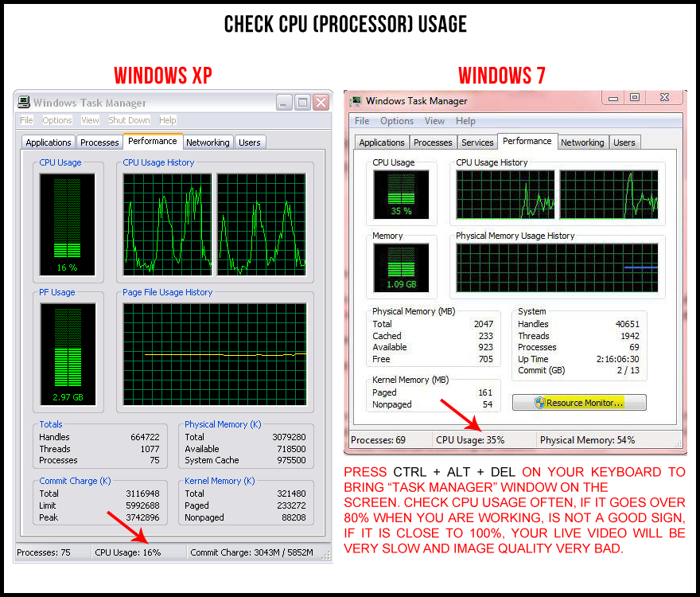This screenshot has width=700, height=597.
Task: Switch to Users tab in Windows 7 Task Manager
Action: point(624,142)
